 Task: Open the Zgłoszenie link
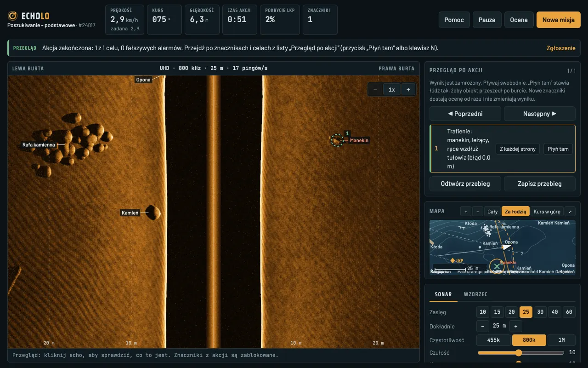click(561, 48)
